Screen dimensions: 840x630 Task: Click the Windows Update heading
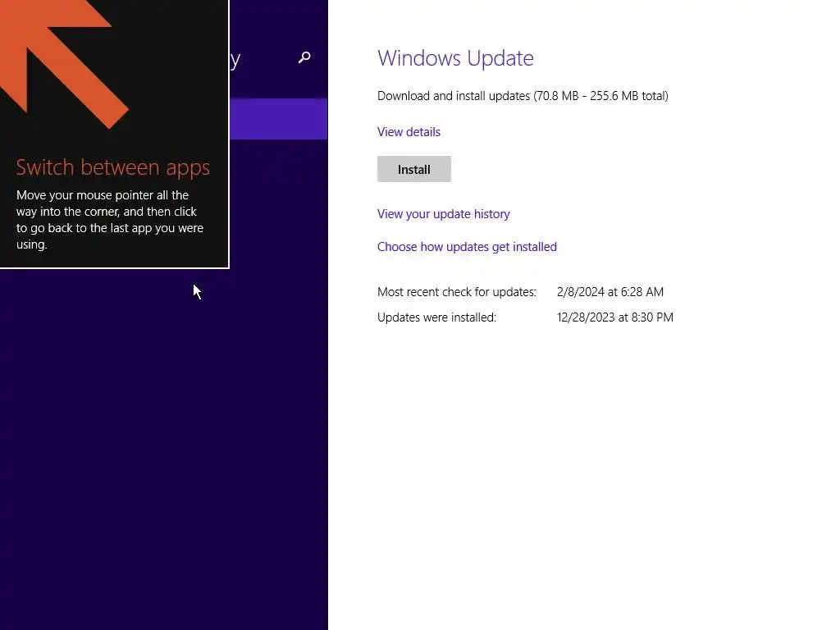coord(455,58)
